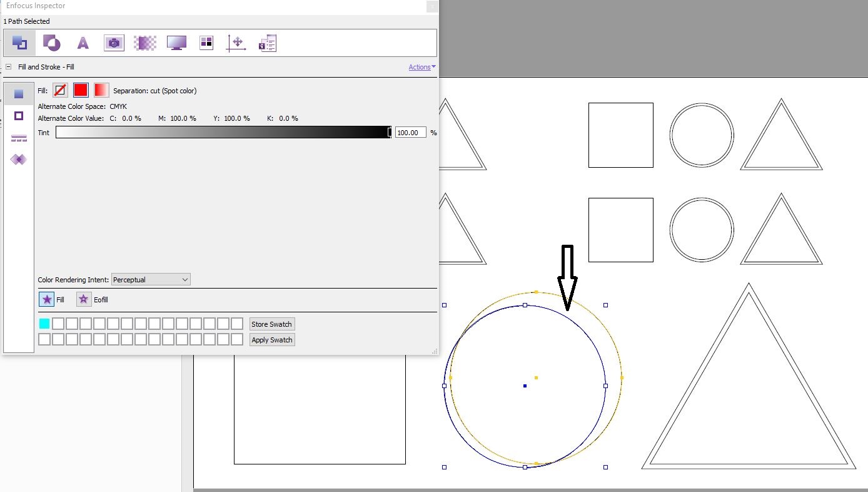This screenshot has height=492, width=868.
Task: Click the 'Separation: cut (Spot color)' text
Action: 155,91
